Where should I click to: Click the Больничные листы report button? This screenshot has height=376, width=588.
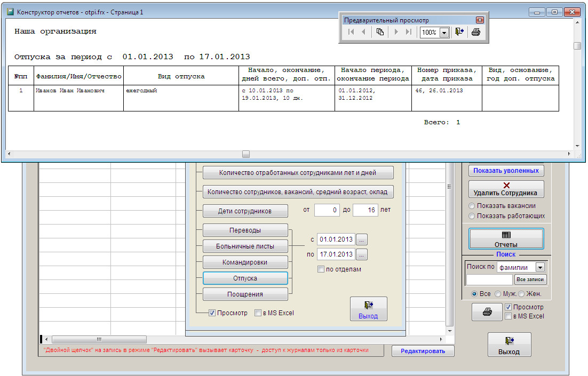pos(245,246)
